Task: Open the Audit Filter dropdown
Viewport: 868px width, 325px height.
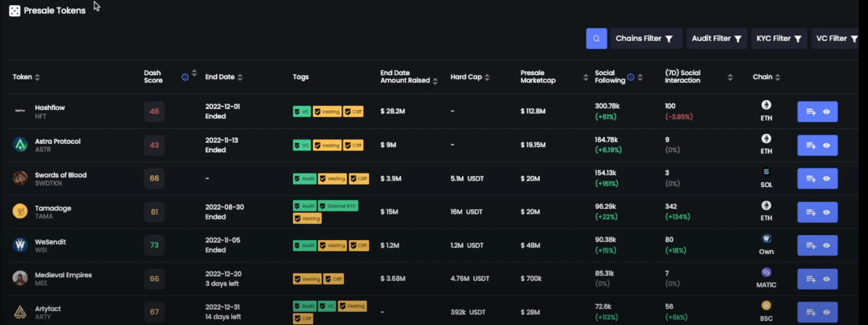Action: point(717,39)
